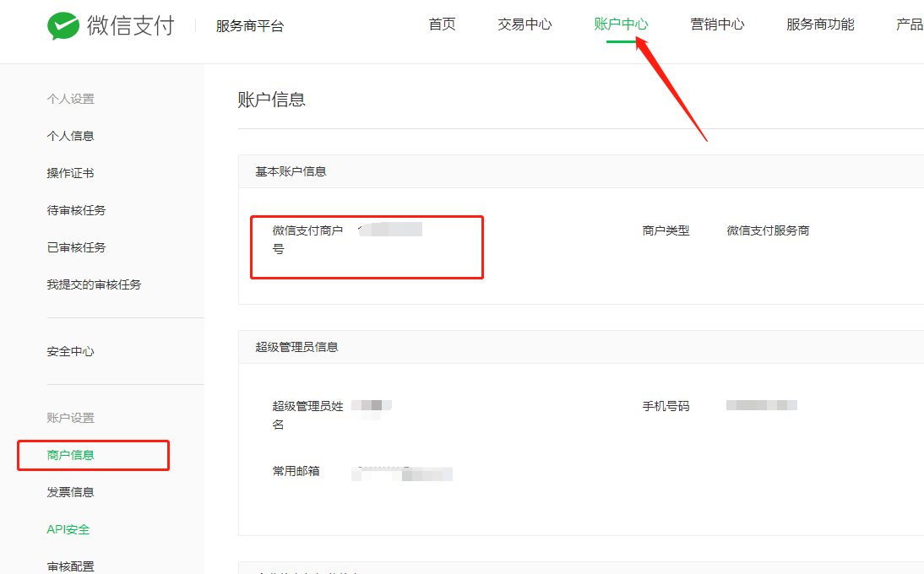Click the 微信支付商户号 label
Screen dimensions: 924x574
[307, 240]
